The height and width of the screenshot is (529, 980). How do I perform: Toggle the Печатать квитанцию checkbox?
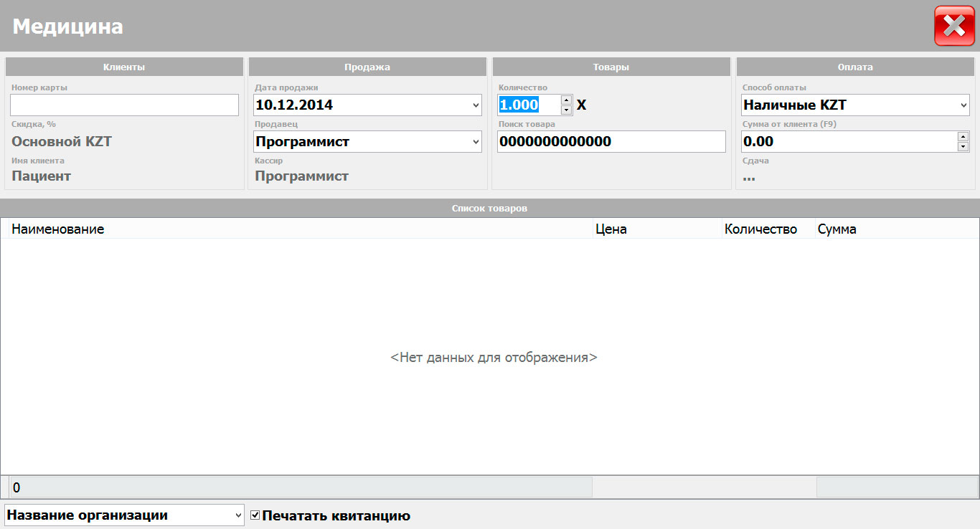[x=255, y=515]
